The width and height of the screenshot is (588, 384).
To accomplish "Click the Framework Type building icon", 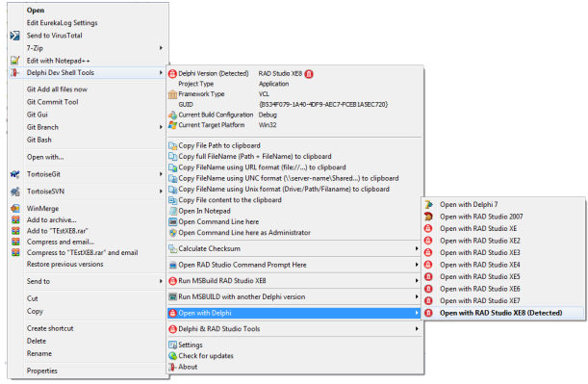I will click(172, 94).
